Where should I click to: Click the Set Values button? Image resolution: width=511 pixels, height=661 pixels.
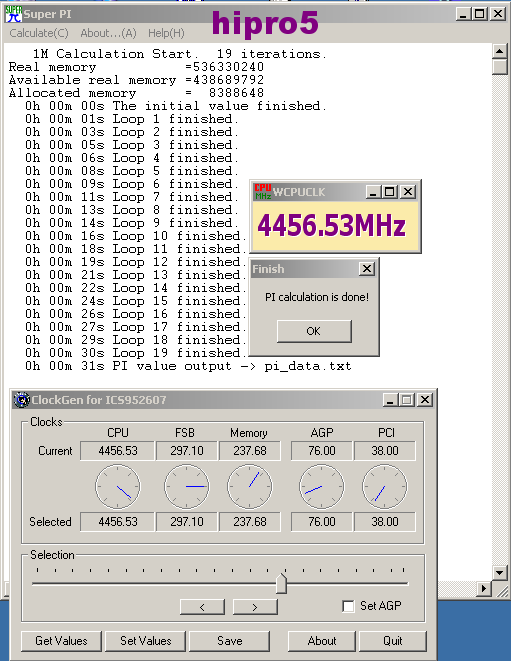coord(145,641)
